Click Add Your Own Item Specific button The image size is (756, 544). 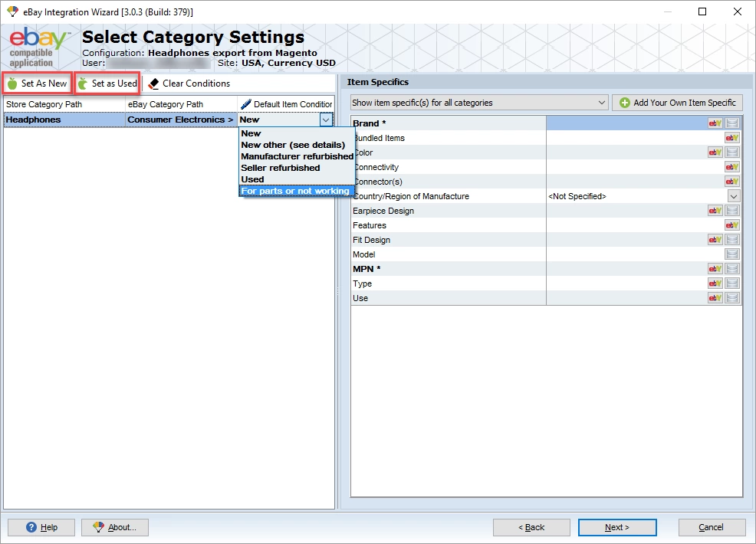coord(678,103)
